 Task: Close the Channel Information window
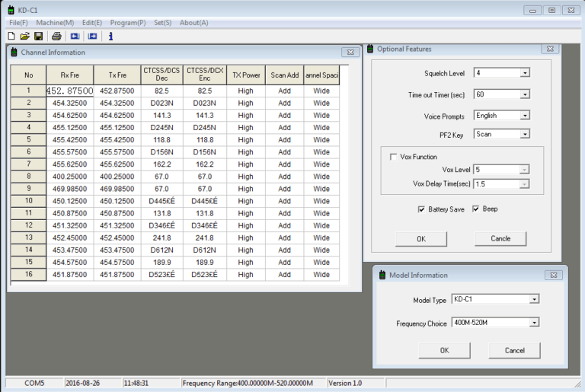click(350, 53)
